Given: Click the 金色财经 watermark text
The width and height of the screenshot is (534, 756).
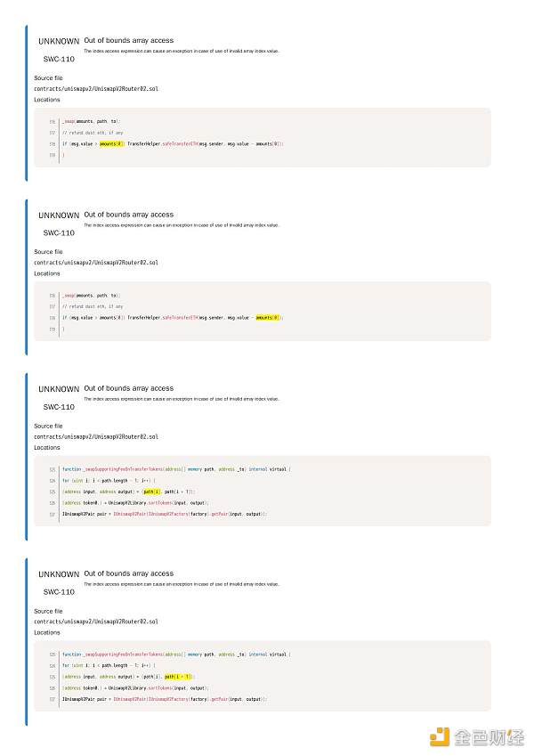Looking at the screenshot, I should coord(489,737).
